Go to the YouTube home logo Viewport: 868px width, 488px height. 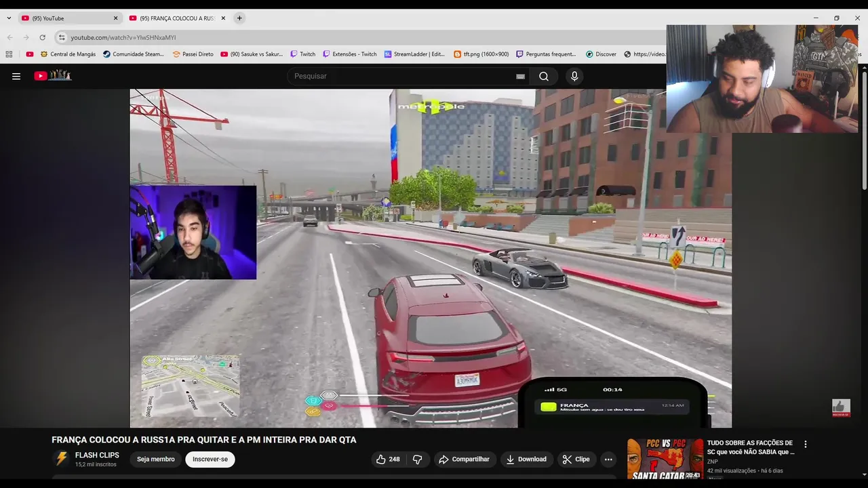point(53,76)
